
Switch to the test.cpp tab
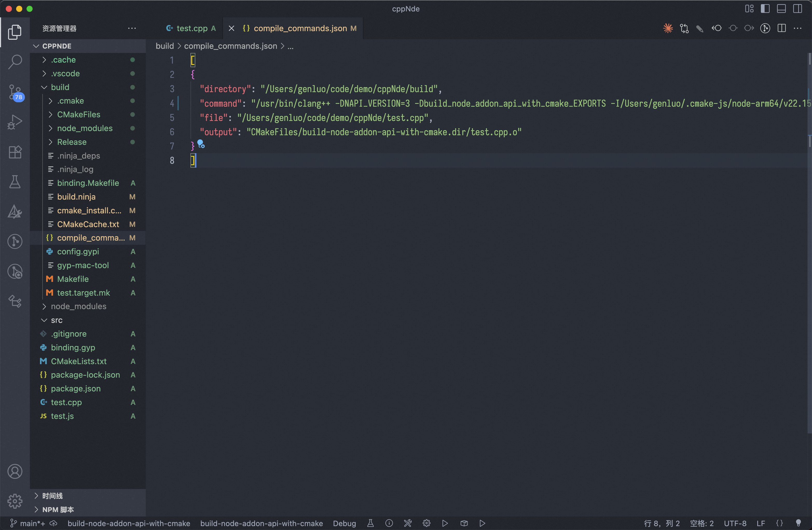click(x=190, y=28)
